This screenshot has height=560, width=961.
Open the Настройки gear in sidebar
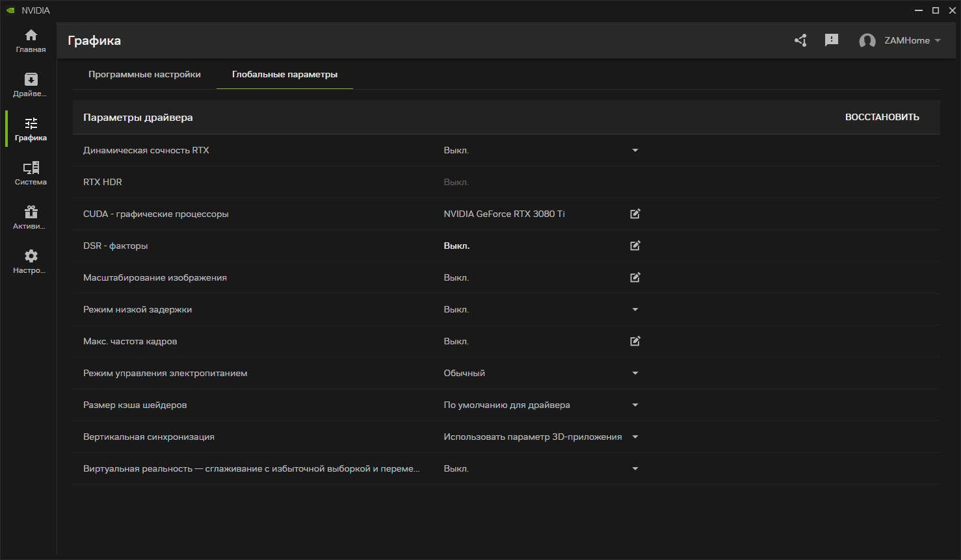[x=31, y=261]
